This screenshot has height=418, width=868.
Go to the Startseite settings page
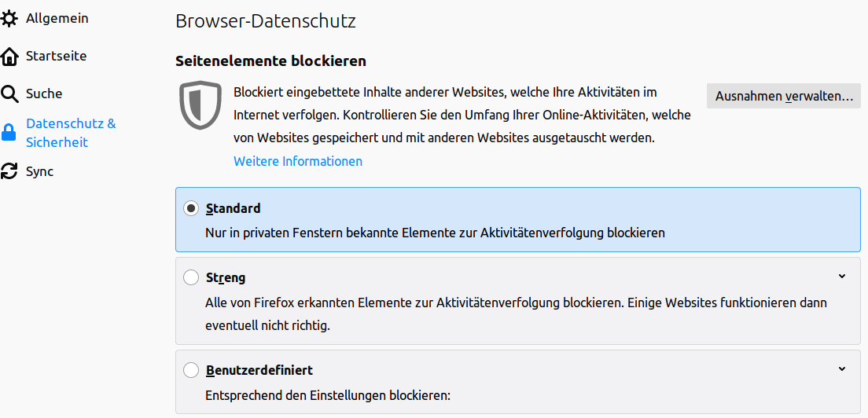coord(56,57)
